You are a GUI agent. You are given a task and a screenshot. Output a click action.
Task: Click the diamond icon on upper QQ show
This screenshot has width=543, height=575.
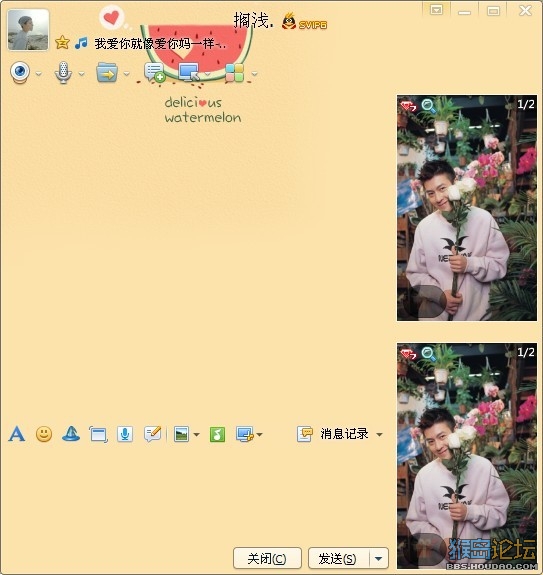tap(408, 106)
